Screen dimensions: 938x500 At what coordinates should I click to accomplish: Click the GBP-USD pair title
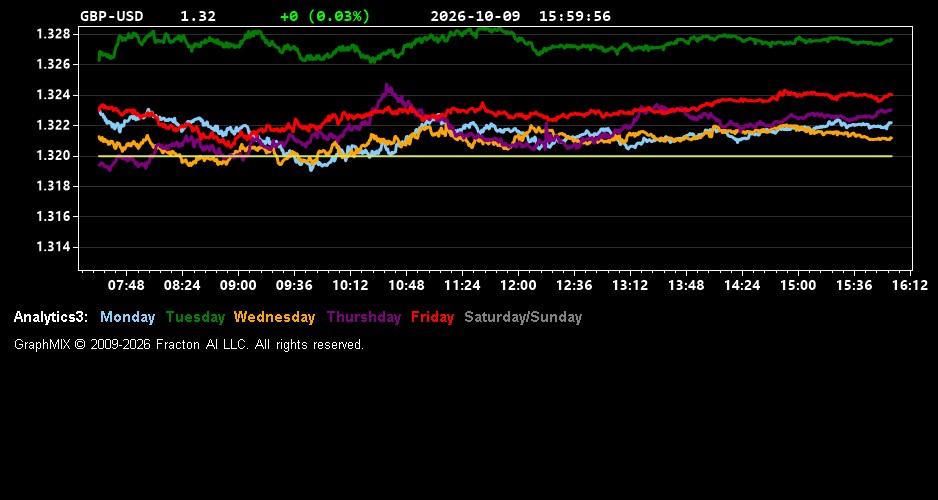point(112,16)
